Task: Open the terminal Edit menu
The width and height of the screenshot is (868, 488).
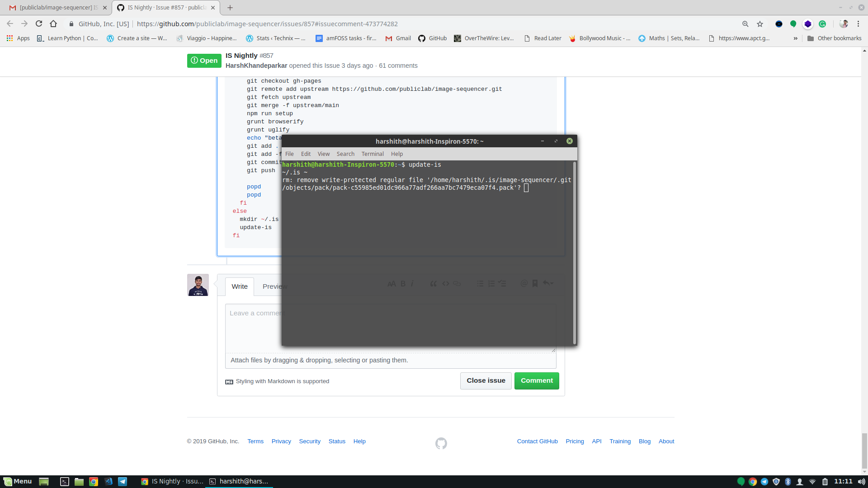Action: pyautogui.click(x=306, y=154)
